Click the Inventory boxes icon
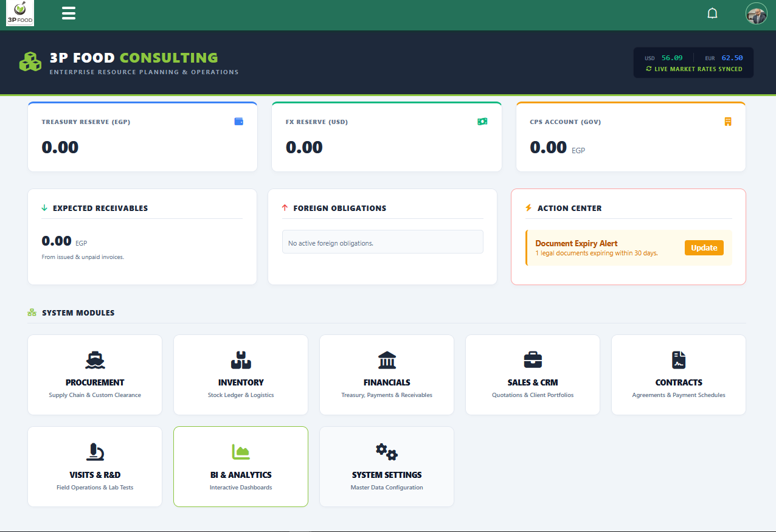 [241, 360]
